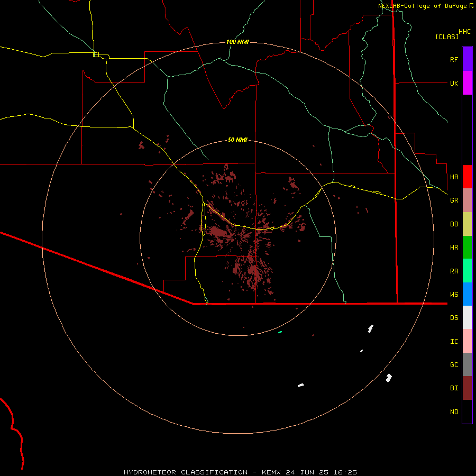Click the UK magenta legend swatch
The height and width of the screenshot is (476, 476).
pyautogui.click(x=467, y=83)
